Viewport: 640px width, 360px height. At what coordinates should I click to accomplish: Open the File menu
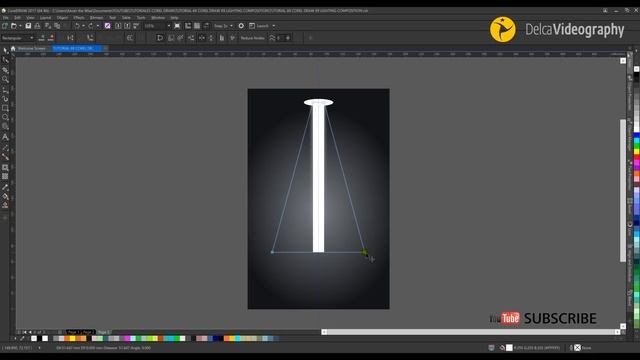[x=5, y=18]
